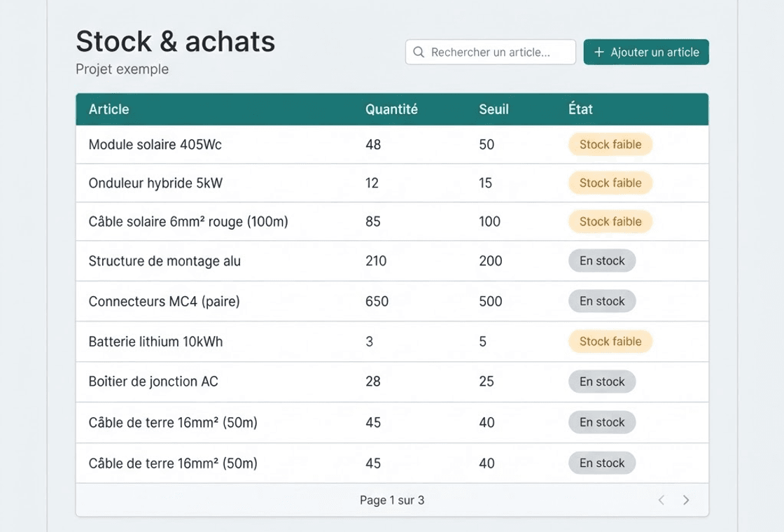This screenshot has width=784, height=532.
Task: Select the "Onduleur hybride 5kW" article
Action: click(x=155, y=183)
